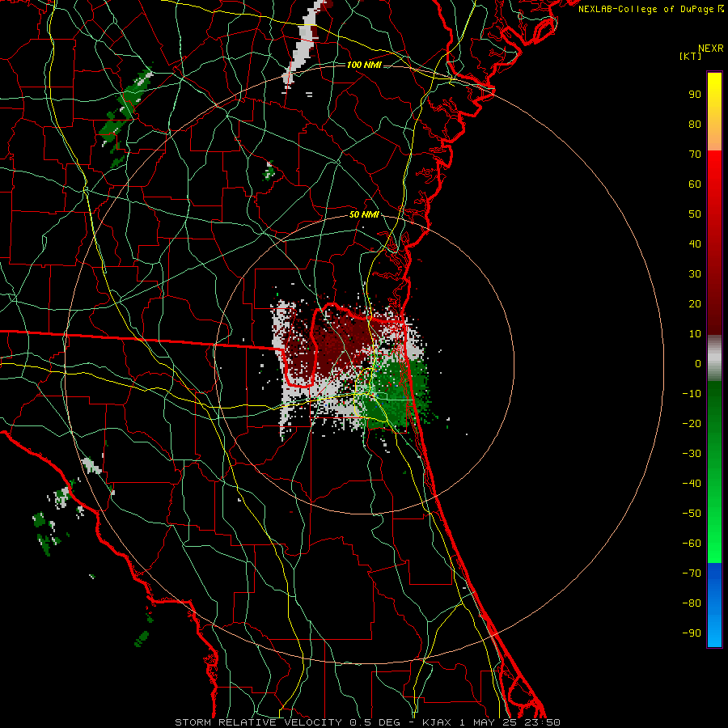This screenshot has height=728, width=728.
Task: Click the 70 knot label on the scale
Action: tap(695, 154)
